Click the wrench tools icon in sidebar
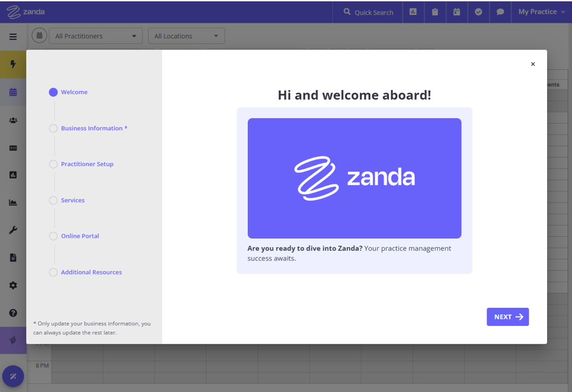This screenshot has height=392, width=572. tap(13, 230)
